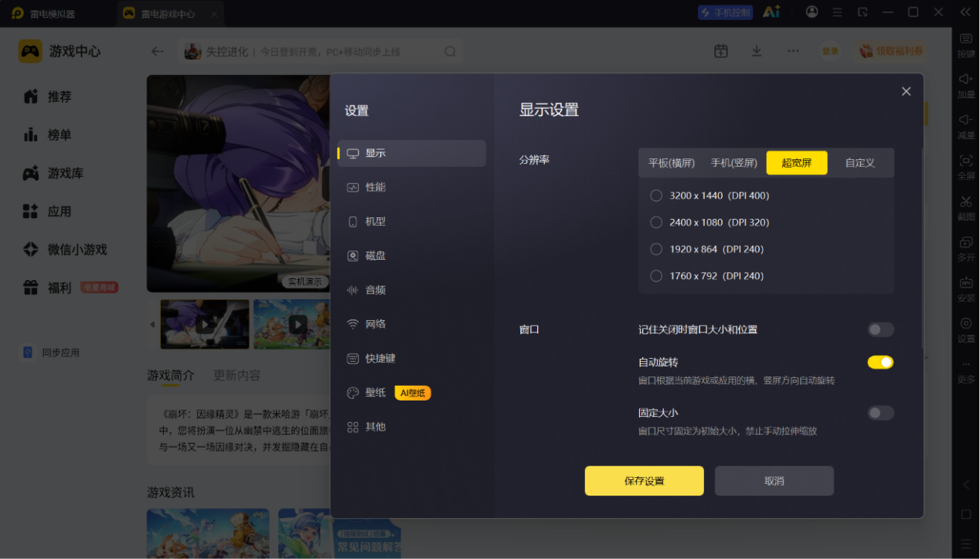The image size is (980, 559).
Task: Switch to 平板(横屏) resolution tab
Action: (672, 163)
